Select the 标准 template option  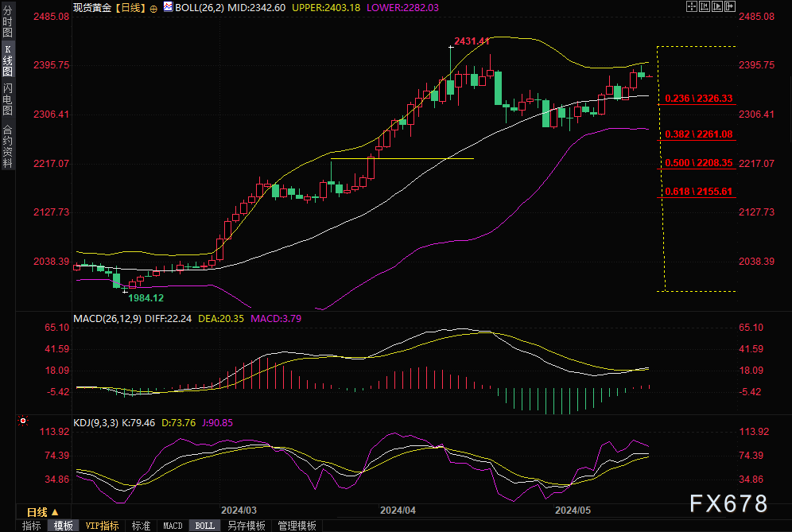click(x=141, y=526)
